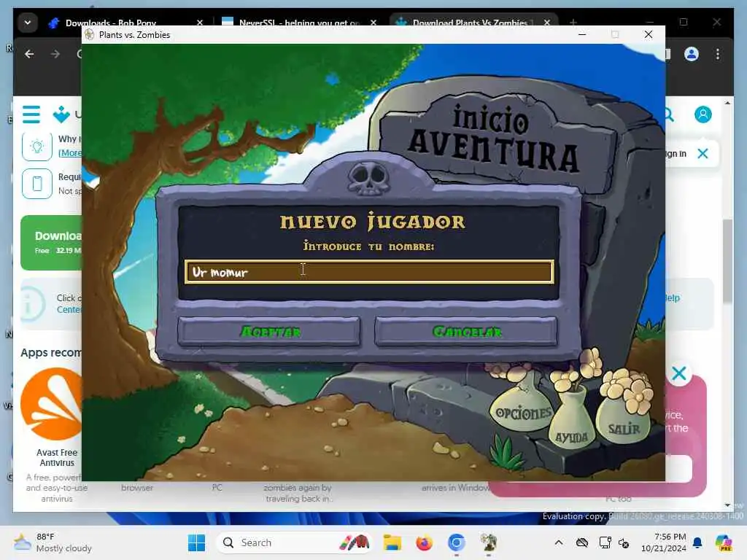This screenshot has width=747, height=560.
Task: Click the cloud sync tray icon
Action: pyautogui.click(x=581, y=542)
